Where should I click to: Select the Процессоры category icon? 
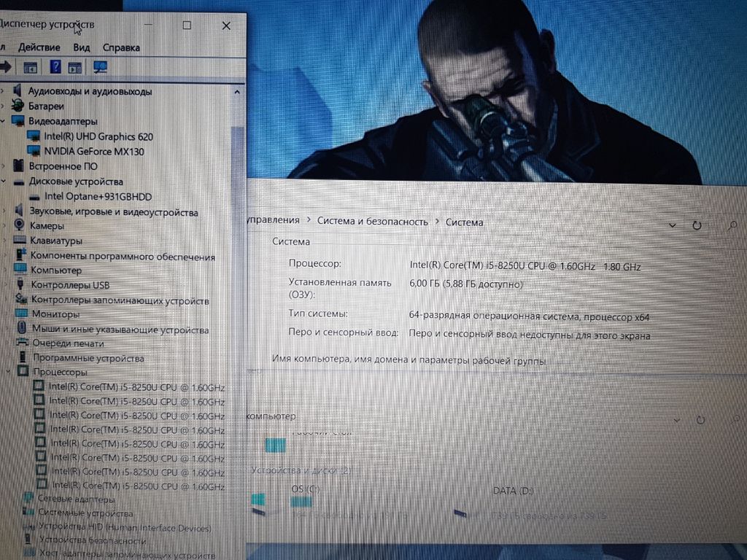(x=23, y=371)
